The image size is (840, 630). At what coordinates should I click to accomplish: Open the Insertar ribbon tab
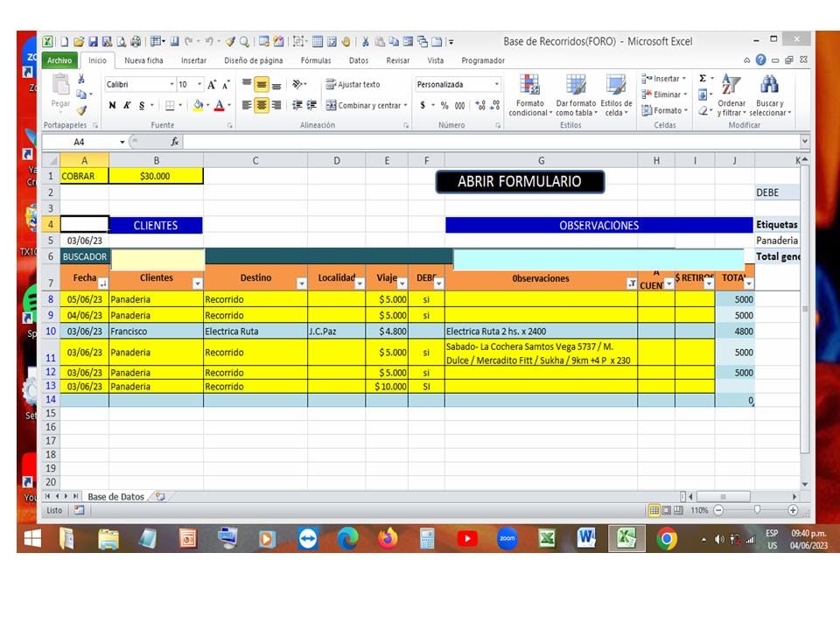point(193,60)
